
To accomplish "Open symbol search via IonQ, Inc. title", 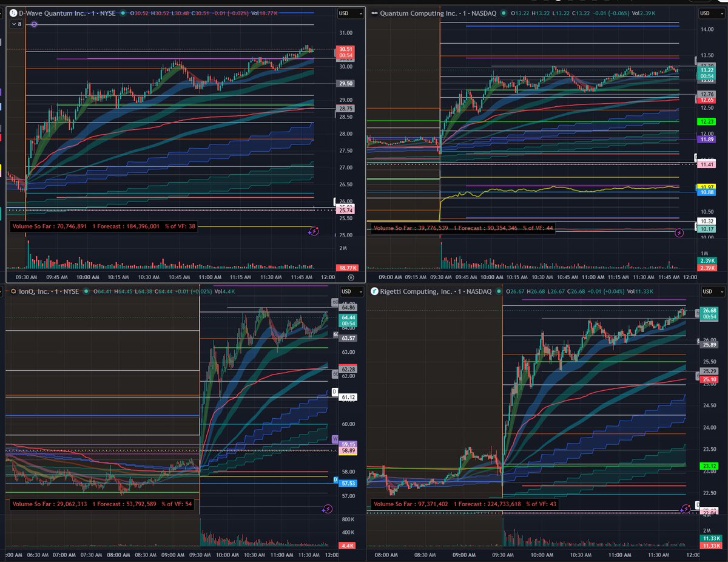I will point(35,291).
